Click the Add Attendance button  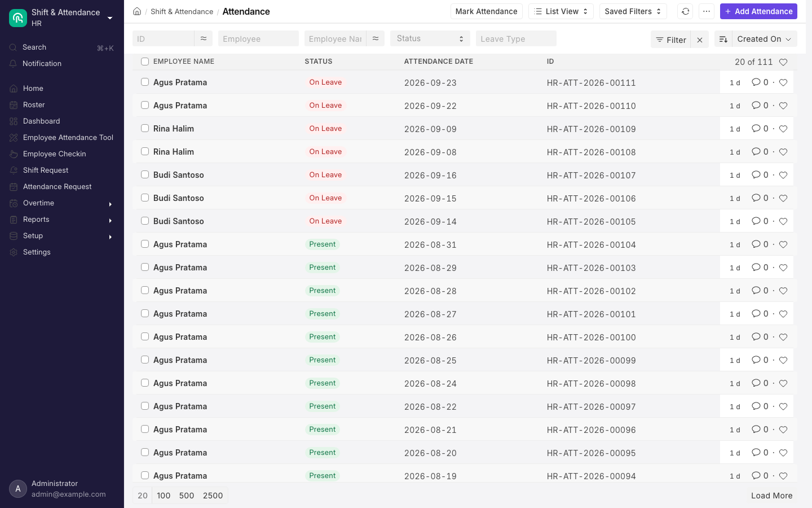(758, 11)
